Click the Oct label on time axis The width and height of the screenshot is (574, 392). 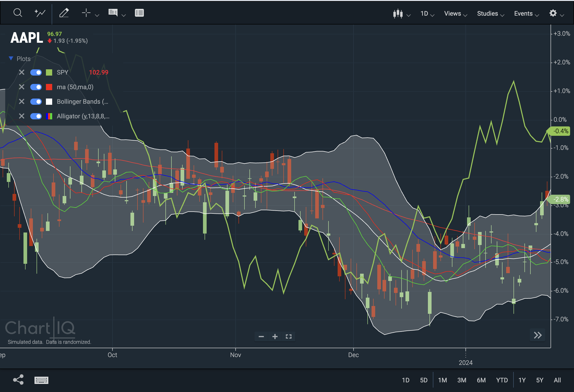tap(112, 355)
